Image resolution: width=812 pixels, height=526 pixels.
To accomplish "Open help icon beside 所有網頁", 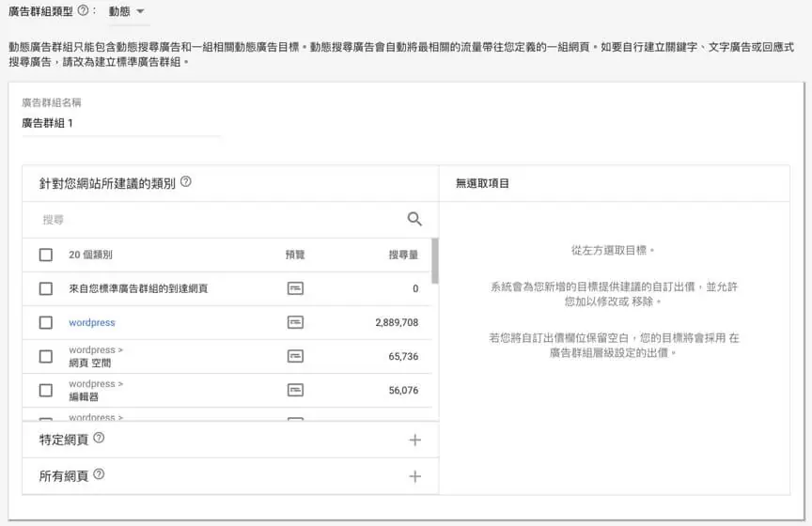I will [x=99, y=474].
